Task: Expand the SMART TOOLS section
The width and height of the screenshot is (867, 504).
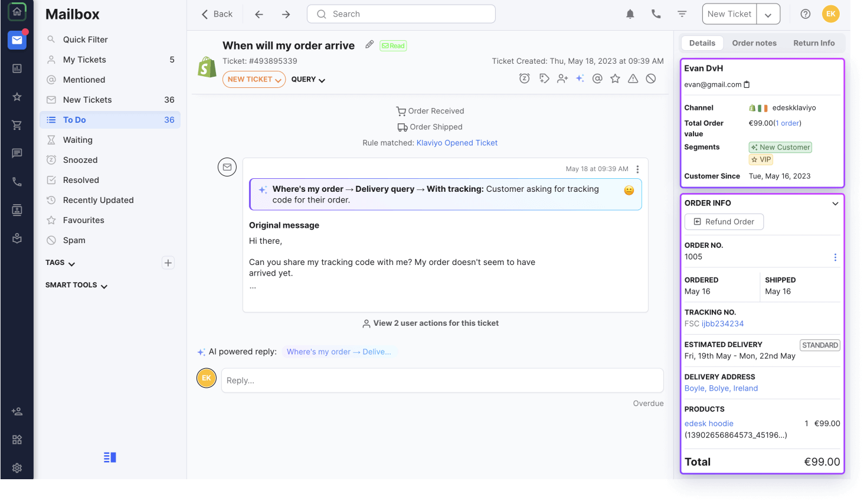Action: pos(77,285)
